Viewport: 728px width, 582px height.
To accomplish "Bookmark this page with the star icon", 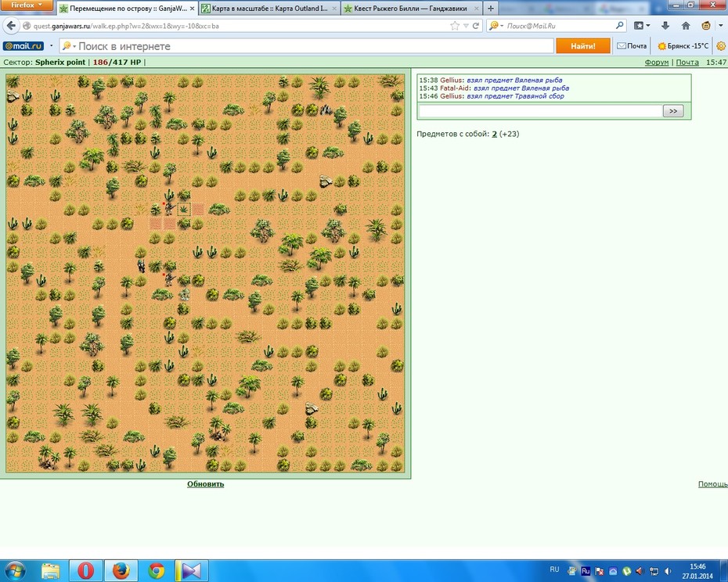I will [455, 26].
